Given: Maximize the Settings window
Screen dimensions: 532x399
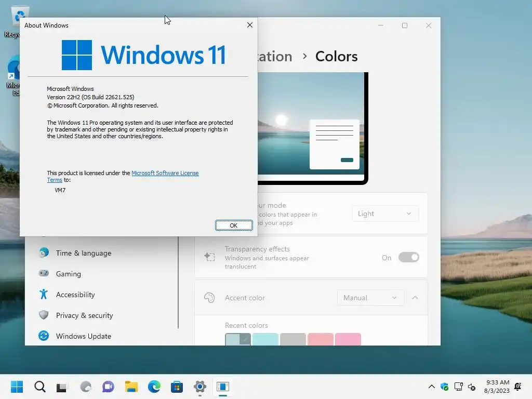Looking at the screenshot, I should [404, 25].
